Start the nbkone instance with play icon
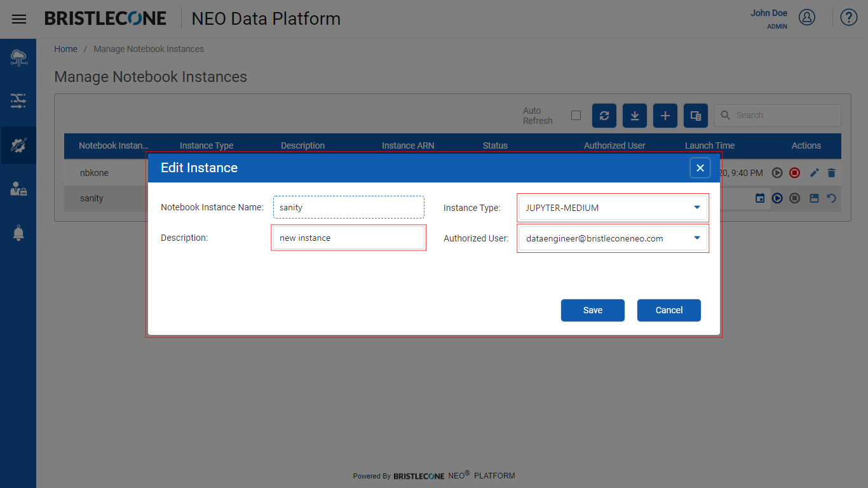The height and width of the screenshot is (488, 868). coord(777,173)
